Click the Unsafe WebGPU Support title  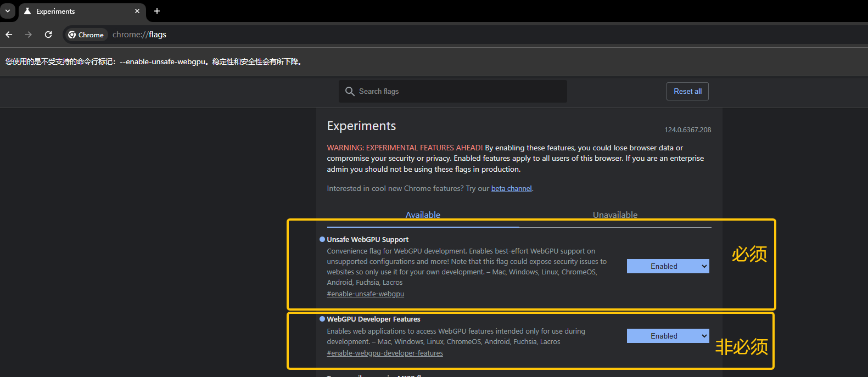367,239
